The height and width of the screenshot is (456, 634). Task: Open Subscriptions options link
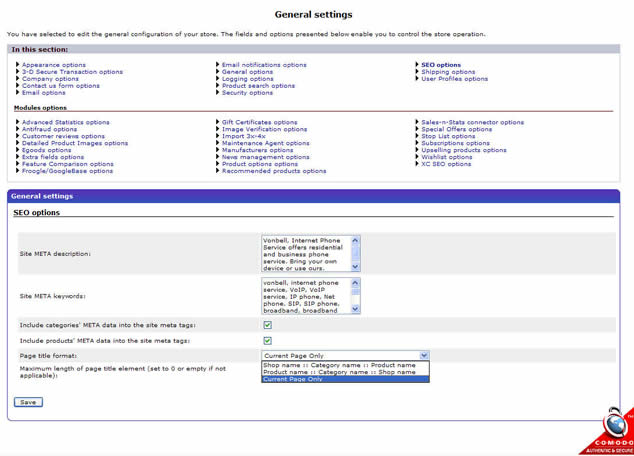click(x=456, y=143)
